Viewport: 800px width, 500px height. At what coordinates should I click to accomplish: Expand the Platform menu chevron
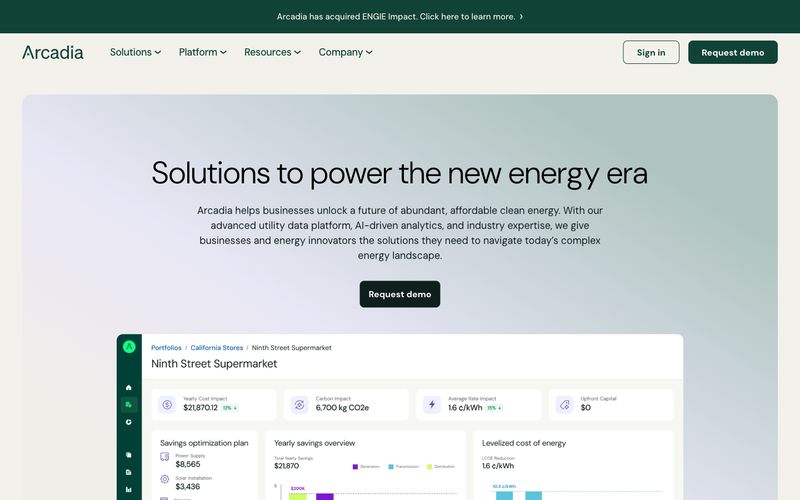click(x=223, y=52)
